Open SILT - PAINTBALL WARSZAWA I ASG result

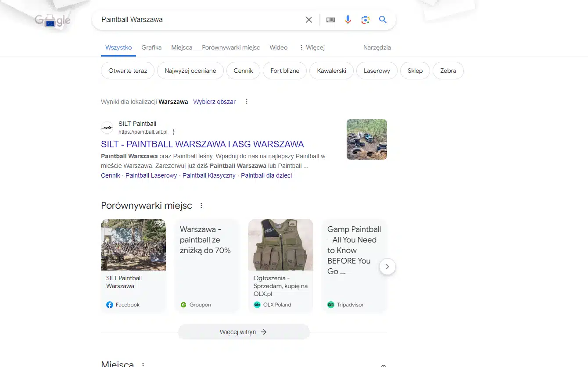click(202, 144)
